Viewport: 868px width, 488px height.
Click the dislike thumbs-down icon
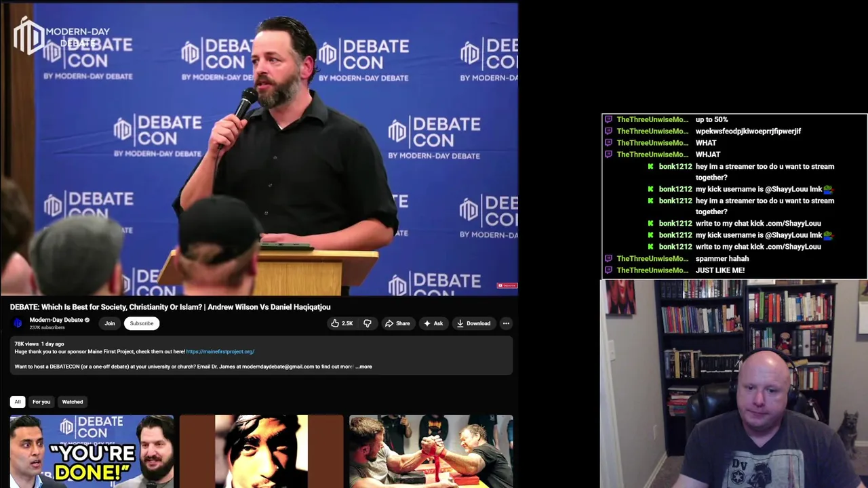click(x=367, y=323)
